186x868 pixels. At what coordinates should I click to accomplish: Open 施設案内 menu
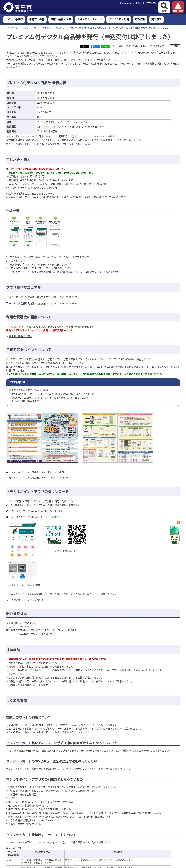pos(156,19)
